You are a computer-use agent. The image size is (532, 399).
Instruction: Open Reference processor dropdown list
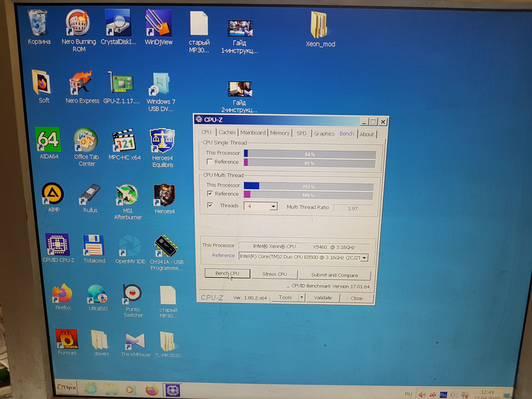[x=364, y=258]
